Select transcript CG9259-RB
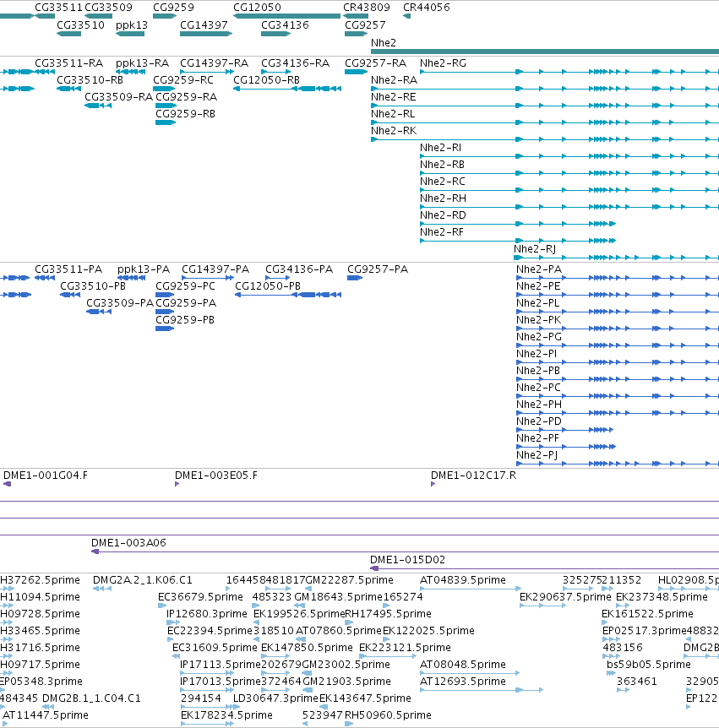This screenshot has width=719, height=728. [185, 114]
